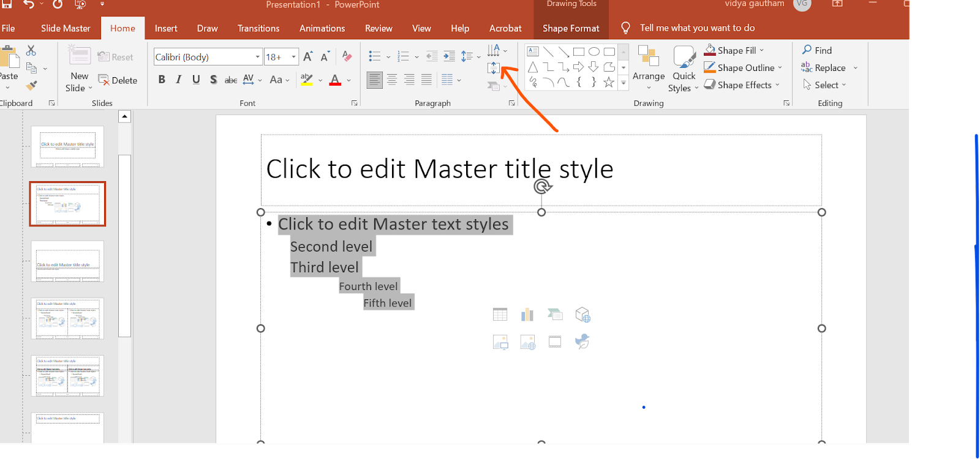The image size is (980, 459).
Task: Click the Format Painter brush icon
Action: [32, 85]
